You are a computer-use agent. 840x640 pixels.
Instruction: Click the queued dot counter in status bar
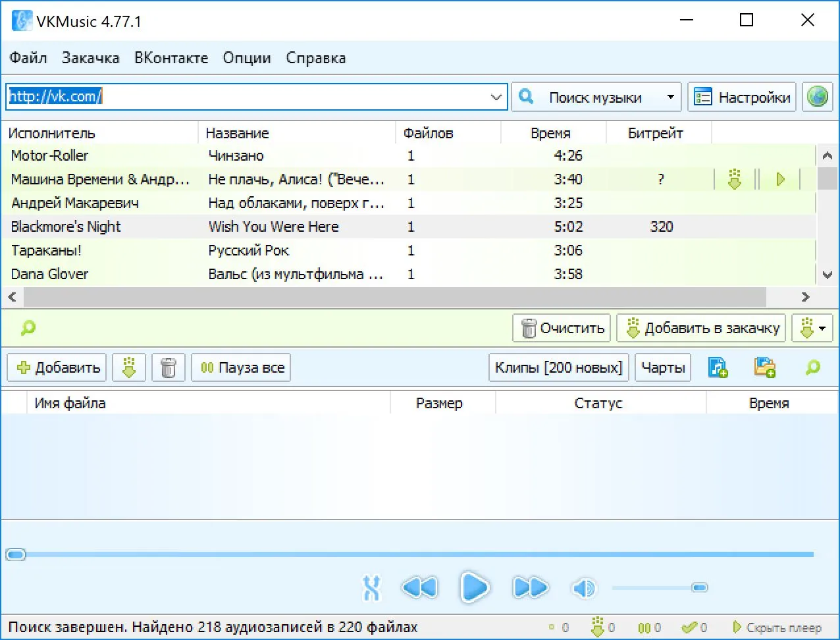pos(559,627)
